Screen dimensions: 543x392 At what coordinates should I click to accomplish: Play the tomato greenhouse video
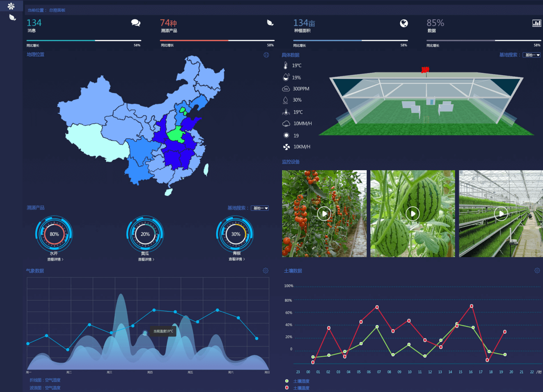point(324,213)
